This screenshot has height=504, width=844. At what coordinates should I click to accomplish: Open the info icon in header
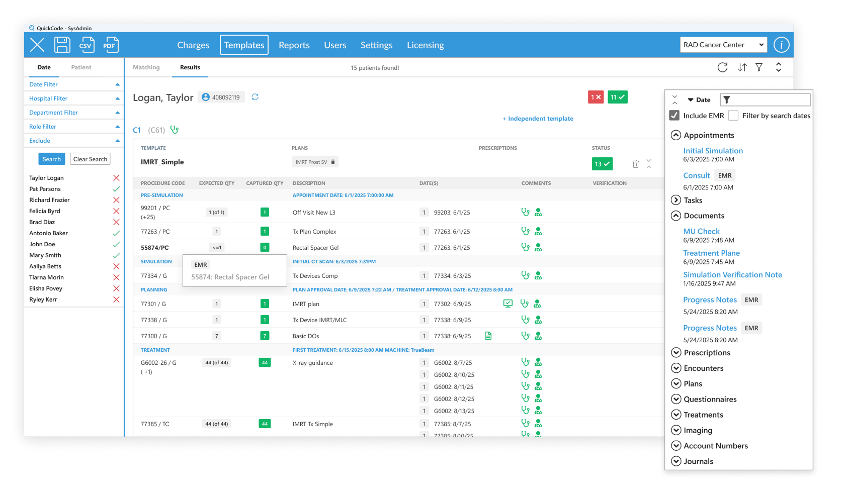781,45
